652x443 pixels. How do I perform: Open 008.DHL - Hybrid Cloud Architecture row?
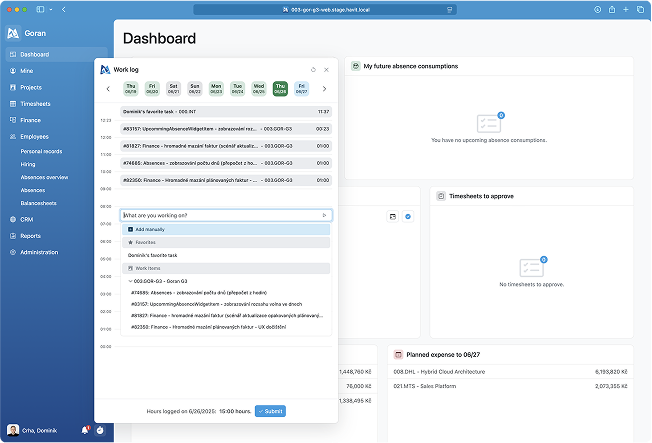[x=510, y=372]
